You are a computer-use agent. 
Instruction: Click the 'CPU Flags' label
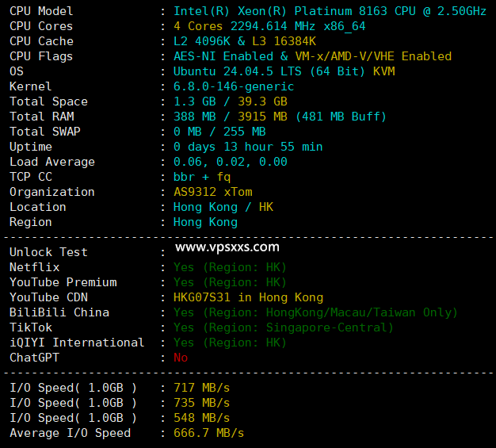tap(41, 56)
